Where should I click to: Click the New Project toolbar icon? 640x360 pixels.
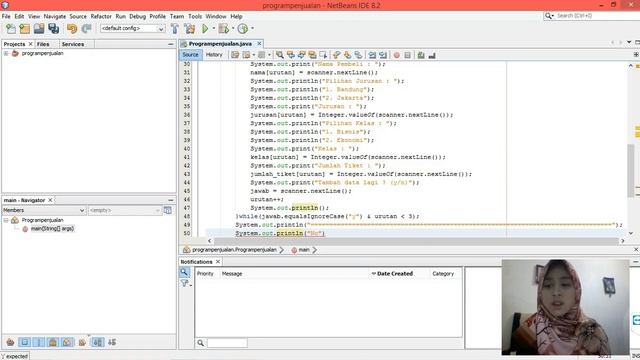point(24,29)
